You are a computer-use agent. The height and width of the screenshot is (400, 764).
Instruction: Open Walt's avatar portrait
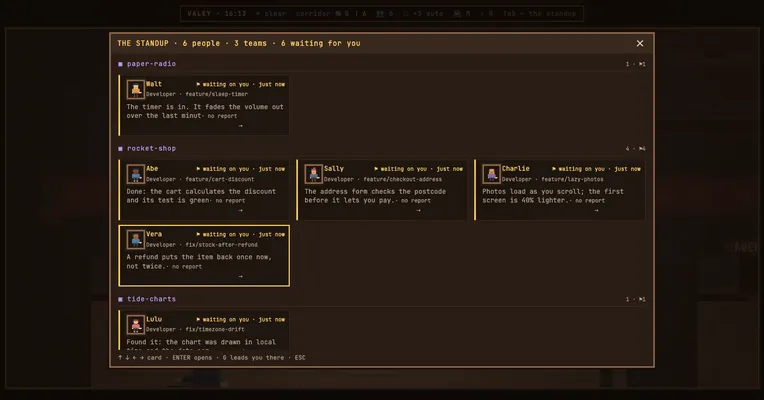click(135, 90)
